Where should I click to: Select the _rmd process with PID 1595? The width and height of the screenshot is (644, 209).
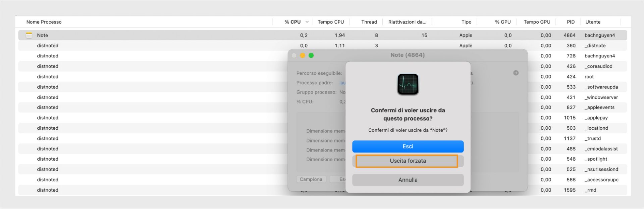322,190
